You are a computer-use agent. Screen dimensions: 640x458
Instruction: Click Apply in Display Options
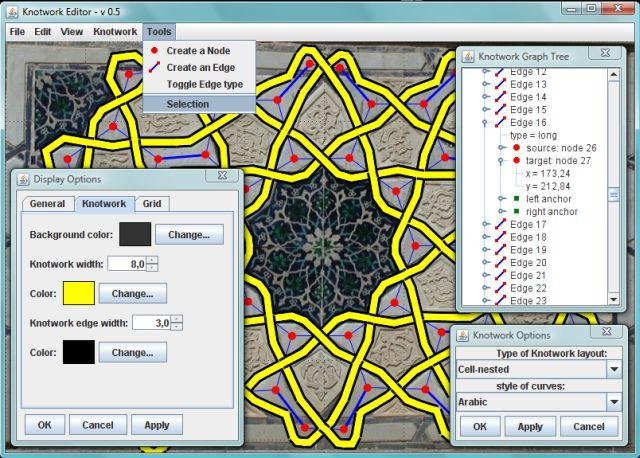tap(157, 425)
